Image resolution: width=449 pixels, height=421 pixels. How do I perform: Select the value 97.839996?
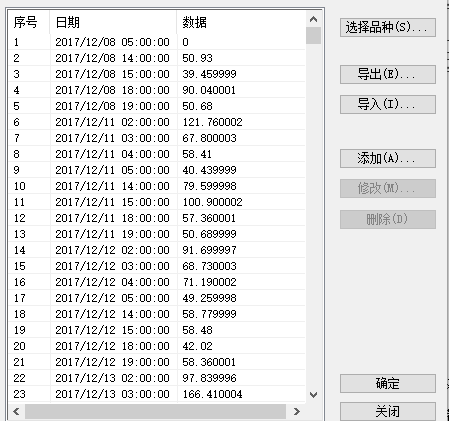[209, 378]
